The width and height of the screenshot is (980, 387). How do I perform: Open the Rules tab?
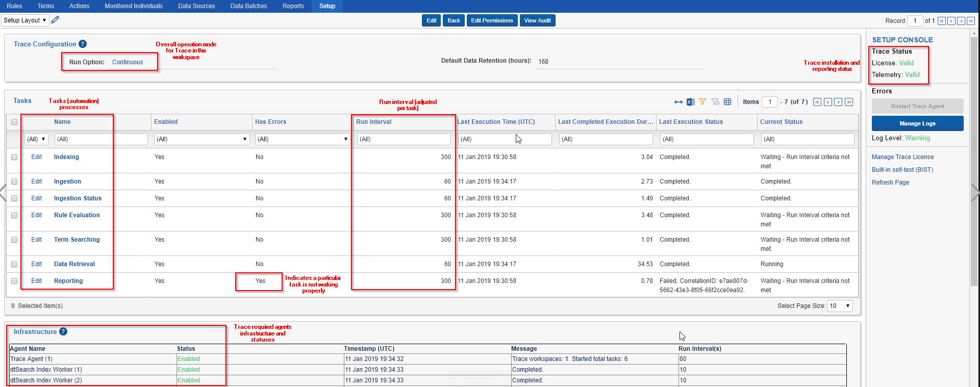click(x=14, y=6)
